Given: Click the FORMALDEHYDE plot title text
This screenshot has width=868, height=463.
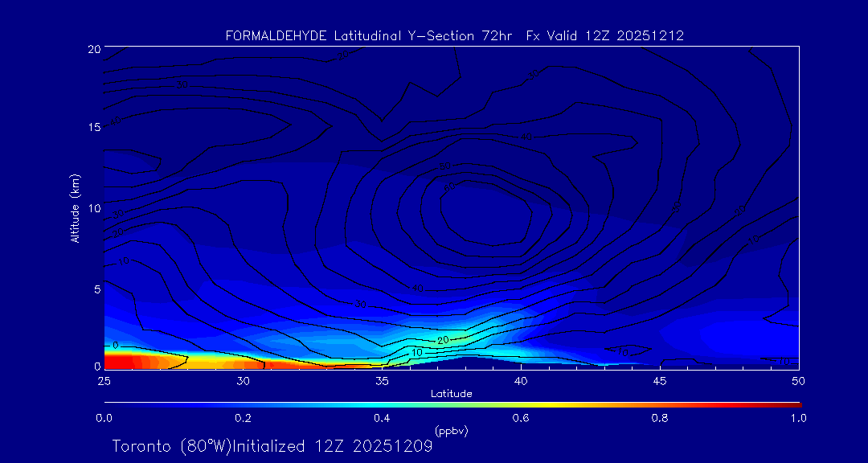Looking at the screenshot, I should coord(454,35).
